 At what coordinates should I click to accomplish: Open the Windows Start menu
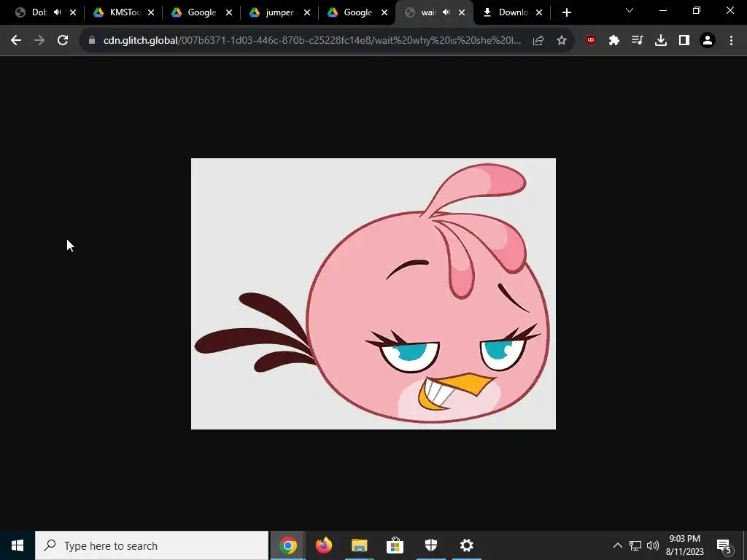click(18, 545)
